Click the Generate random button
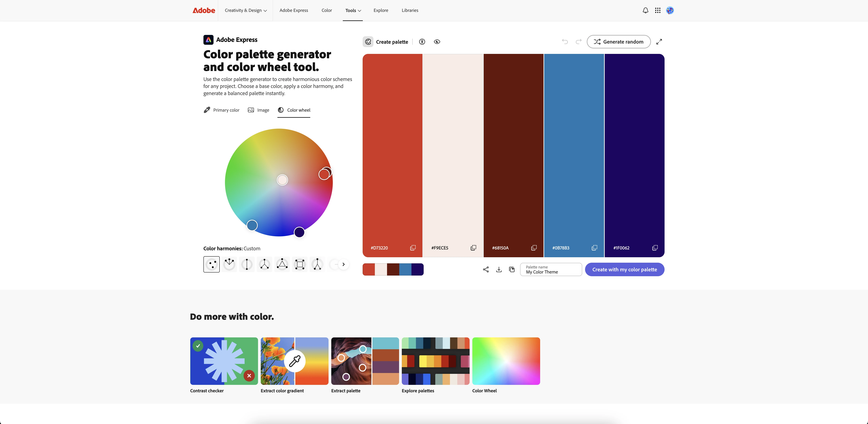 tap(619, 42)
